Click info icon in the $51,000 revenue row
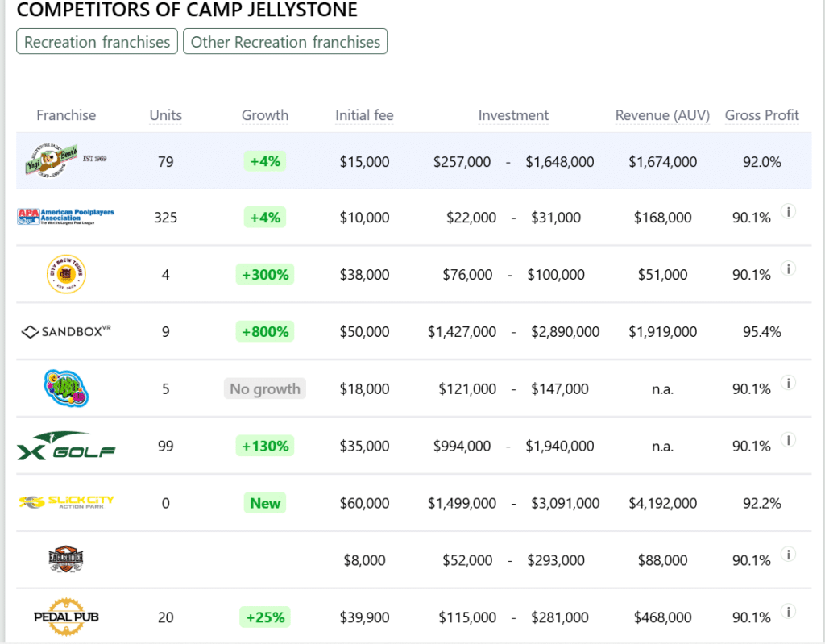Viewport: 825px width, 644px height. (788, 268)
